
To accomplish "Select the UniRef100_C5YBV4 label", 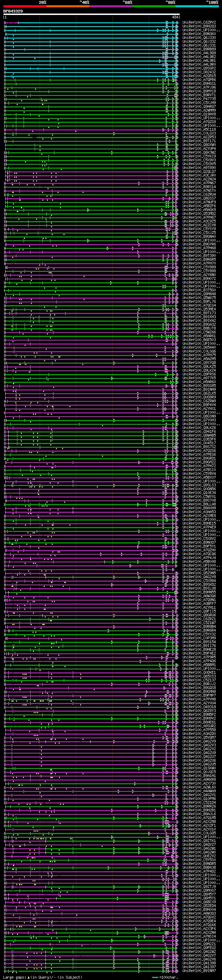I will tap(199, 473).
